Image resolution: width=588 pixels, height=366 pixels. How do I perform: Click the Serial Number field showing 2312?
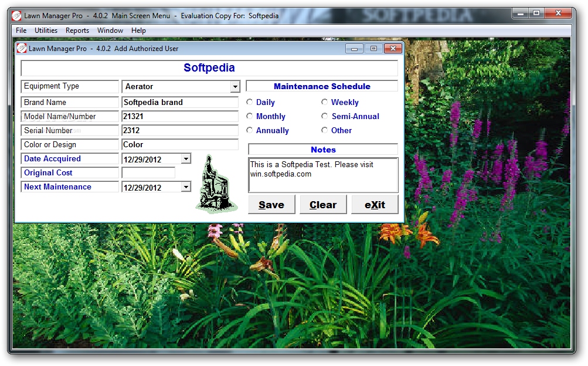point(180,130)
